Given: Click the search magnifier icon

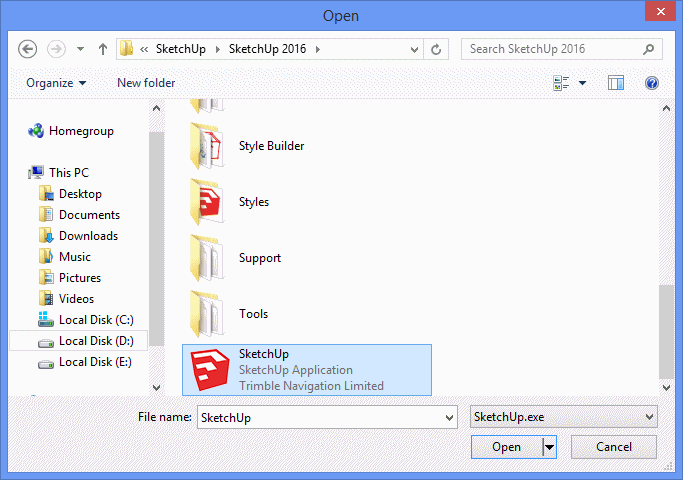Looking at the screenshot, I should (649, 49).
